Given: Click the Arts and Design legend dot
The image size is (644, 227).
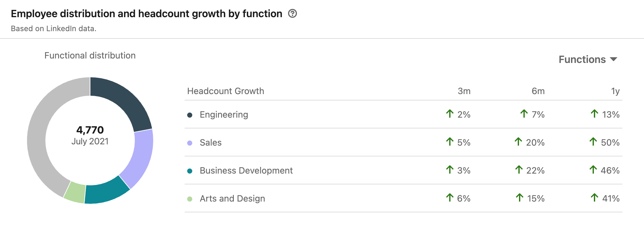Looking at the screenshot, I should [190, 199].
